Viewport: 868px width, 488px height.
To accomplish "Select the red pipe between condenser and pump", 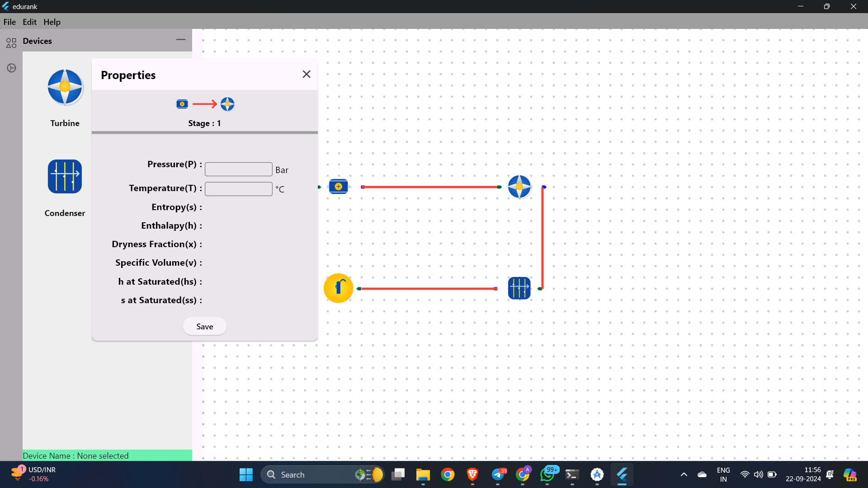I will [428, 288].
